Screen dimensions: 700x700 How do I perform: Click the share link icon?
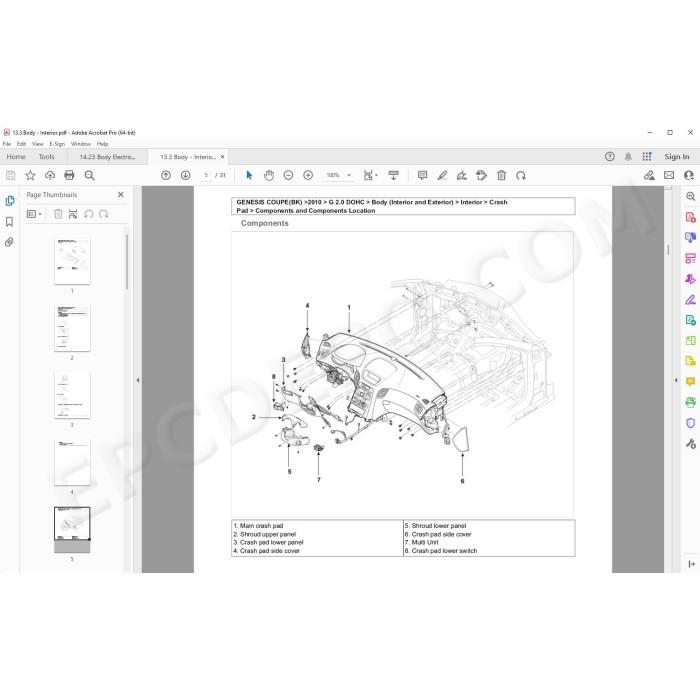pos(649,175)
